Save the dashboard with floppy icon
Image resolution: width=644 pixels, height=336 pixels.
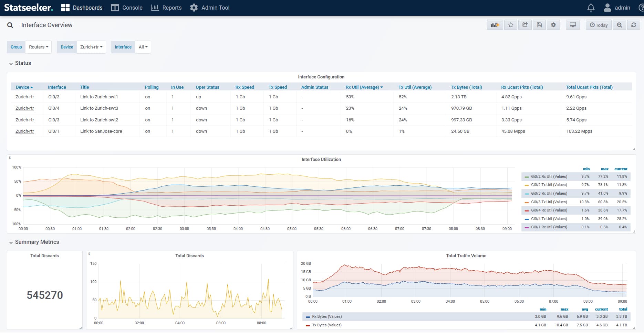[x=539, y=25]
